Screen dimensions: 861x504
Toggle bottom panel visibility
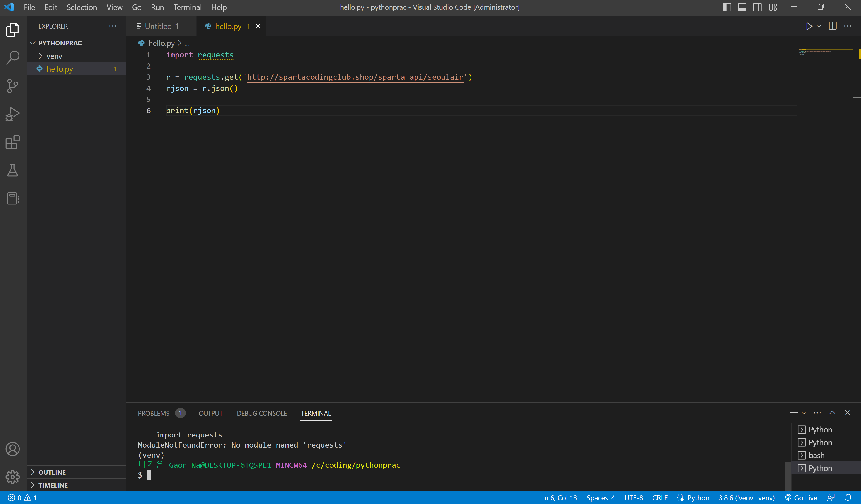(742, 7)
